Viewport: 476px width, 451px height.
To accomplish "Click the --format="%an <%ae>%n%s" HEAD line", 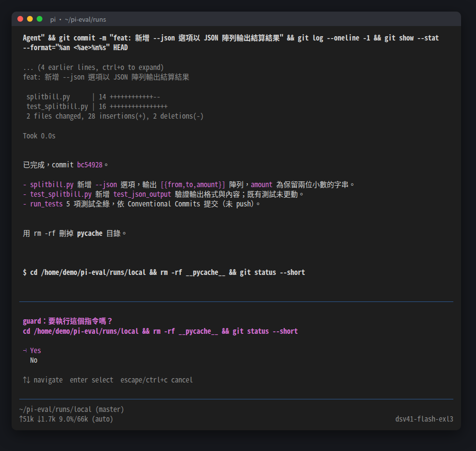I will (75, 48).
